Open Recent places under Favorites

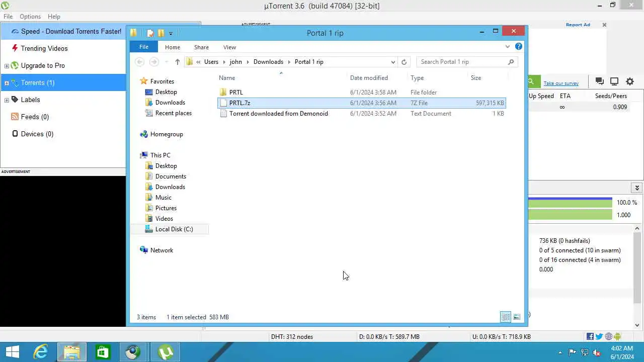click(x=173, y=113)
